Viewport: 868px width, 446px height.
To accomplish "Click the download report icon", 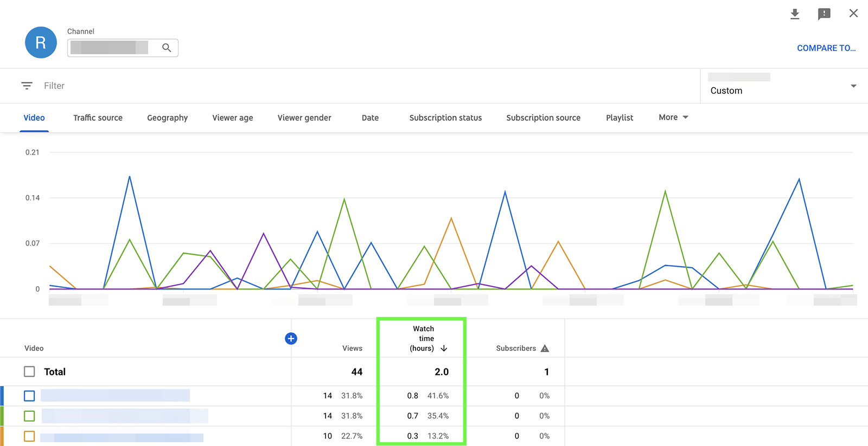I will click(795, 14).
